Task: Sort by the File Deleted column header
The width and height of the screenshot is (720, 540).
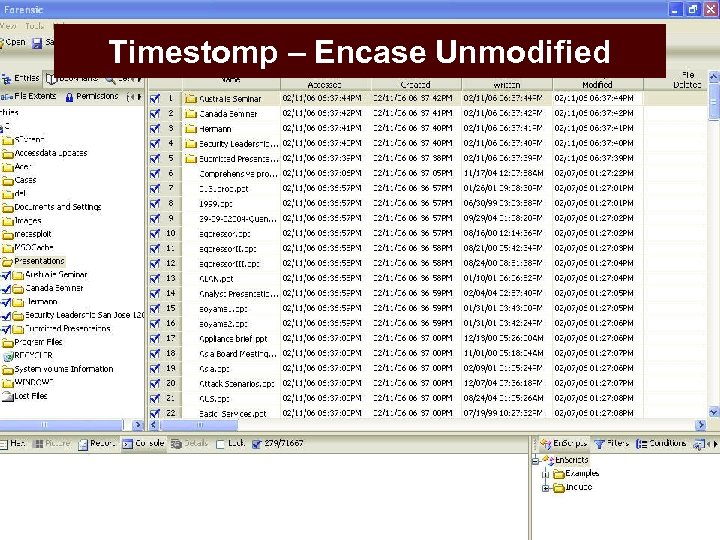Action: coord(687,80)
